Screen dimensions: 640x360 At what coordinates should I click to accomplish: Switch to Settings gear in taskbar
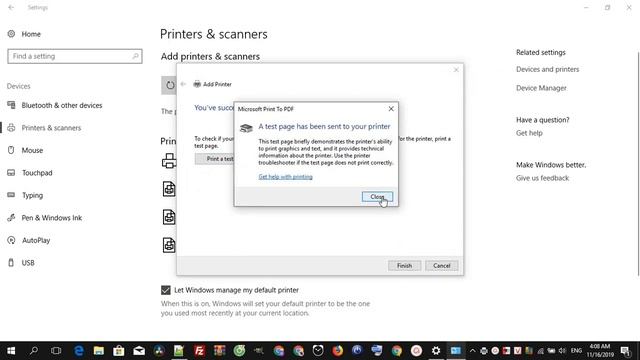pos(436,351)
